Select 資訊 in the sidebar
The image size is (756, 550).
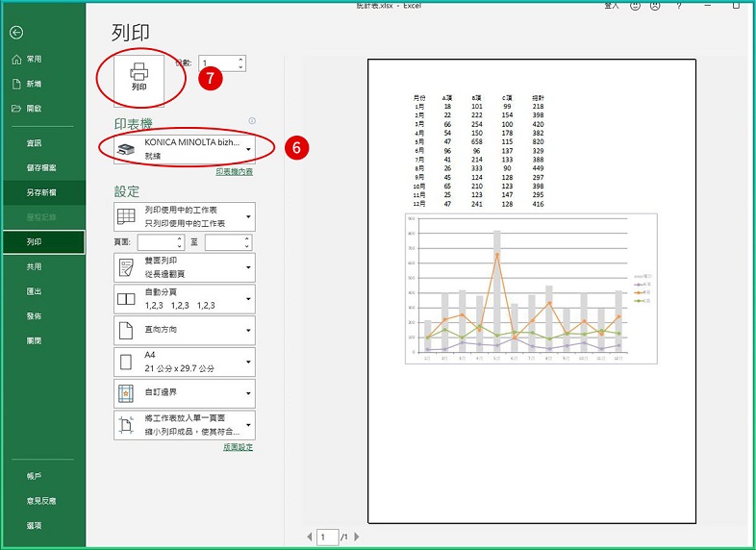pos(43,142)
